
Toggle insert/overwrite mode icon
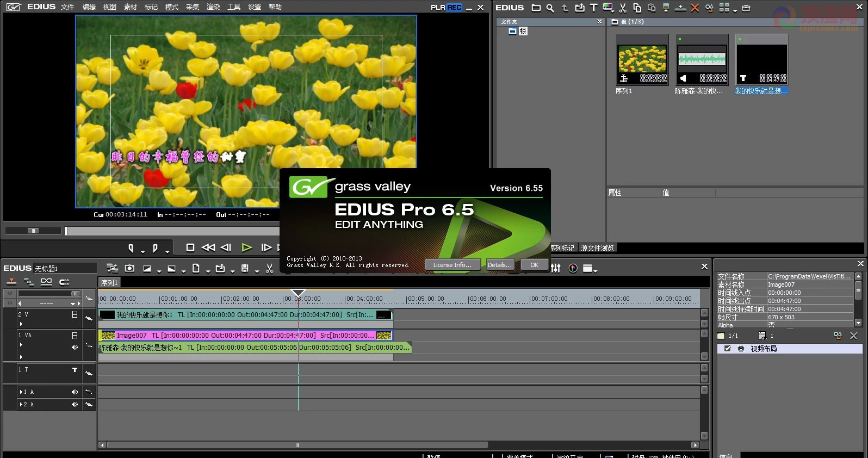click(x=11, y=282)
